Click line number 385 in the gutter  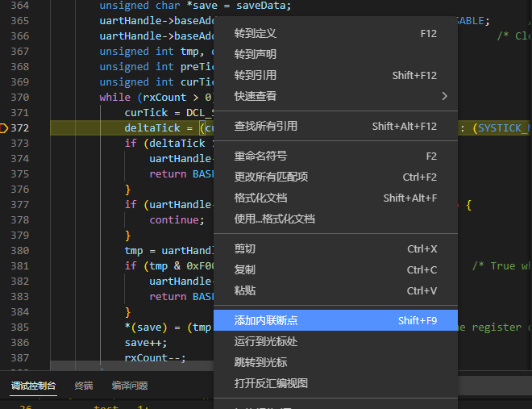point(19,328)
